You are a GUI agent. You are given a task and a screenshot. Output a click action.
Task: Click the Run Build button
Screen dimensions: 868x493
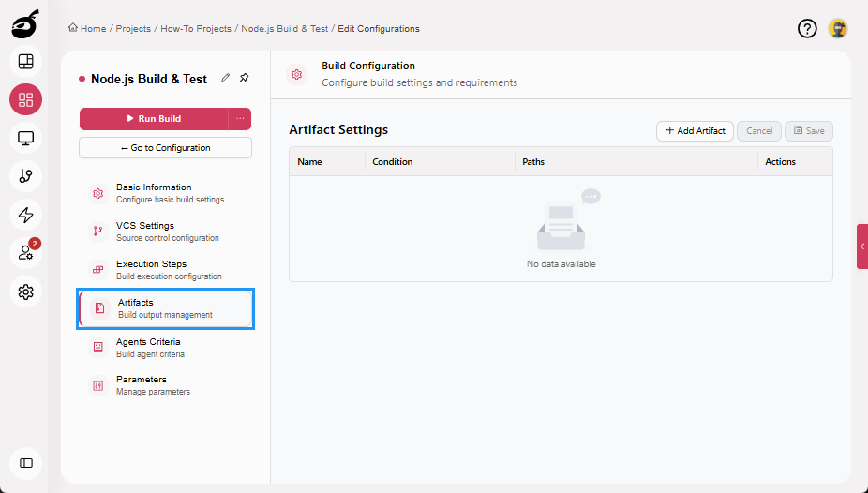point(154,118)
